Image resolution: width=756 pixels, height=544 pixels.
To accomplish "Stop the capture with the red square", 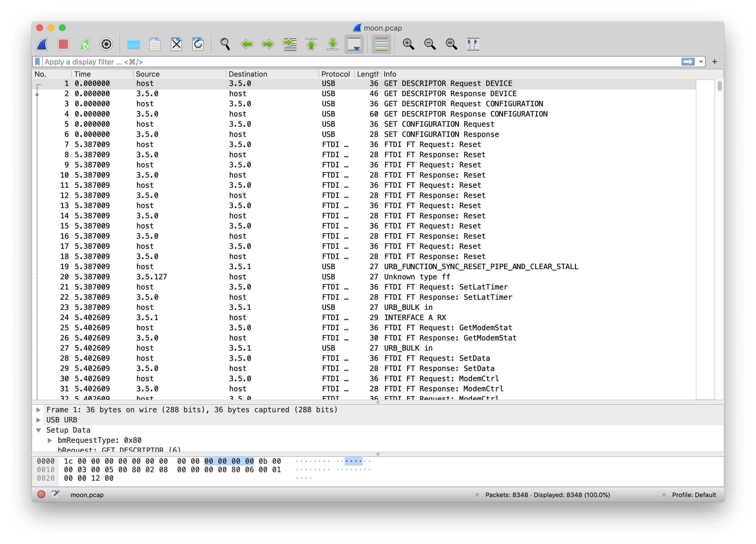I will tap(63, 44).
